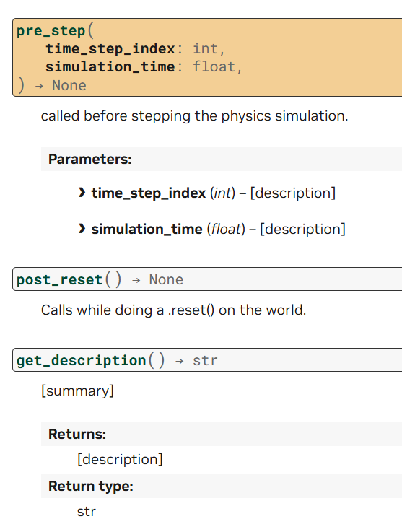The image size is (402, 532).
Task: Click None return type of pre_step
Action: pos(69,85)
